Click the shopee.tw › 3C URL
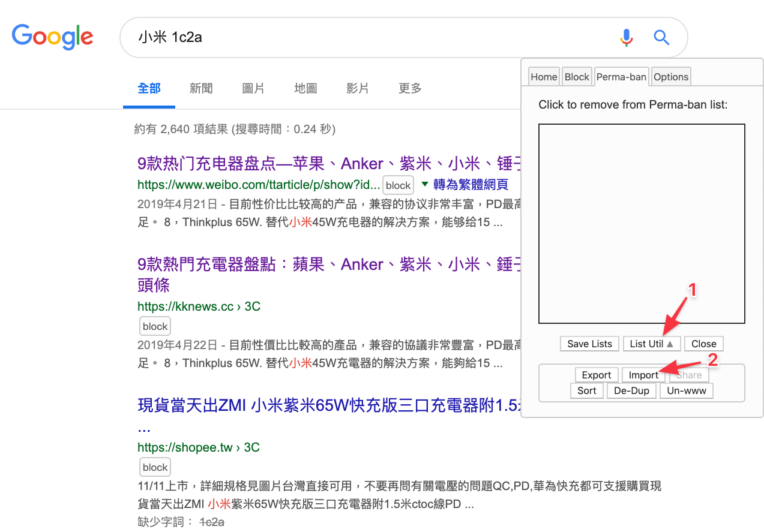 pos(198,447)
